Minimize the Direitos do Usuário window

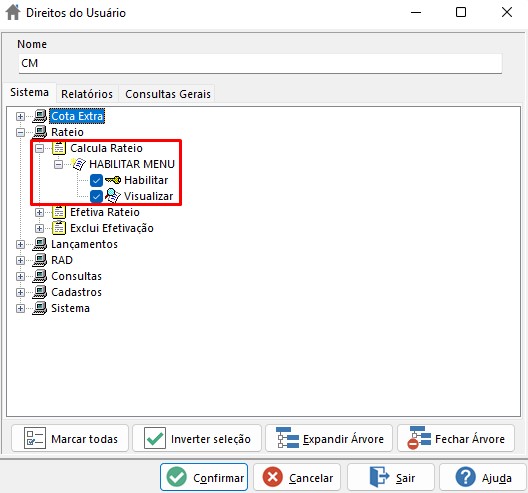point(416,12)
